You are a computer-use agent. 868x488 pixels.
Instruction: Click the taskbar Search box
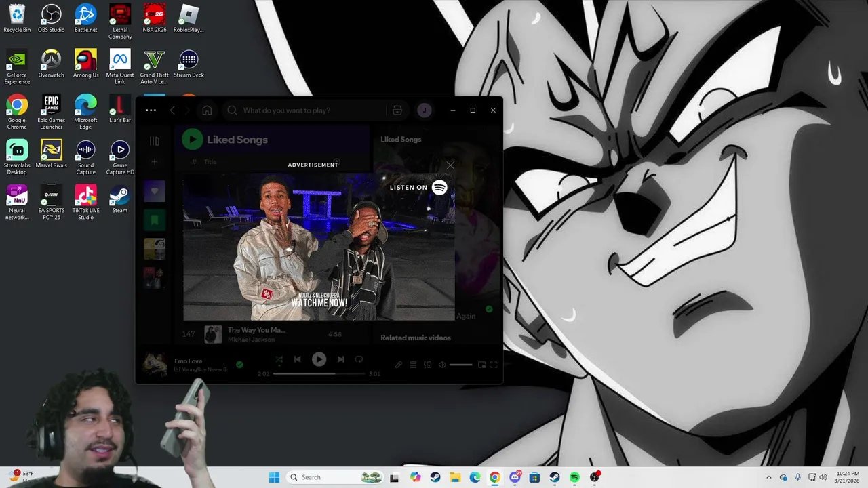point(335,477)
